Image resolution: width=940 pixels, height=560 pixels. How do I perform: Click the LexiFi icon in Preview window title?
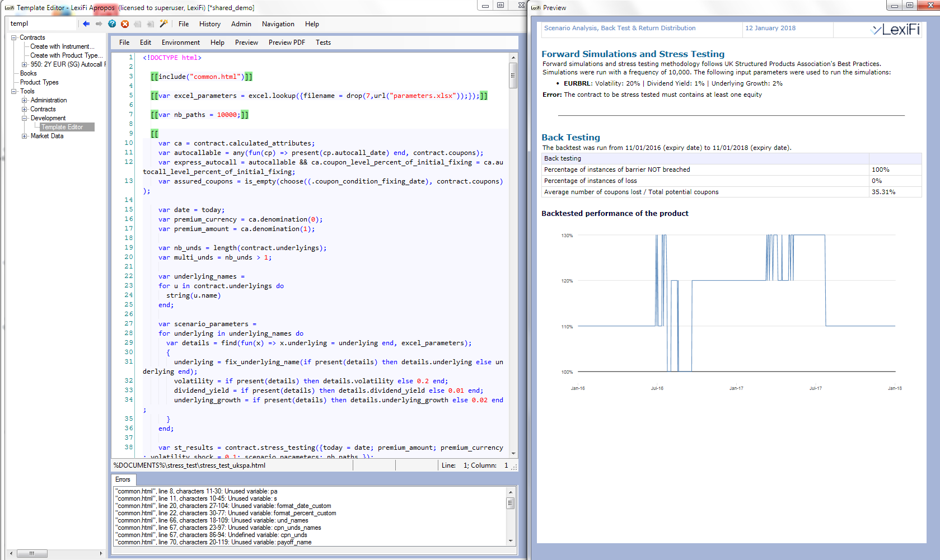536,8
